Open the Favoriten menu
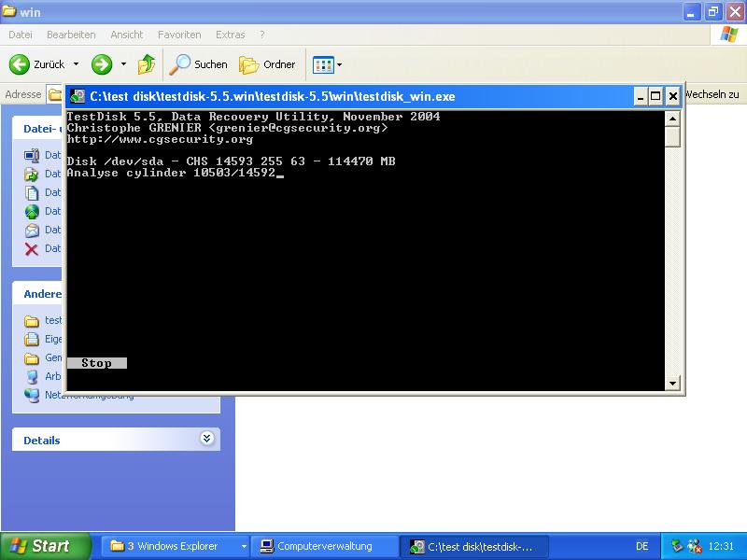747x560 pixels. pos(179,35)
